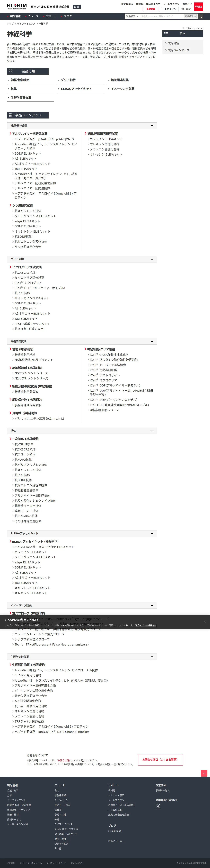The image size is (210, 868).
Task: Collapse the ELISA/アッセイキット lineup section
Action: (152, 533)
